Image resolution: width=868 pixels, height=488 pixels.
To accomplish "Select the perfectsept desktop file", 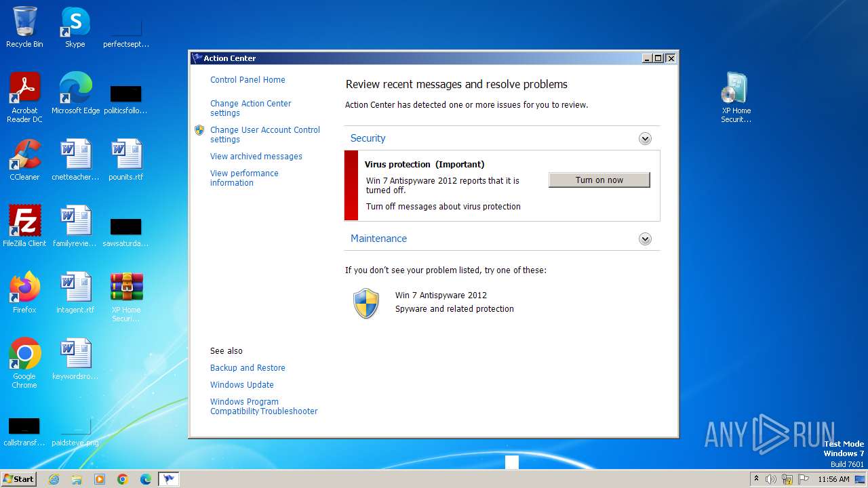I will pos(126,33).
